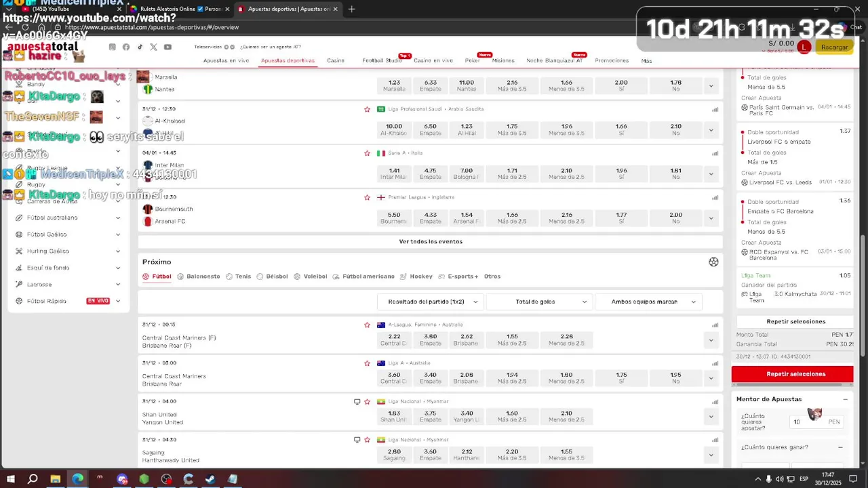Open the Facebook social icon
The height and width of the screenshot is (488, 868).
pos(126,47)
